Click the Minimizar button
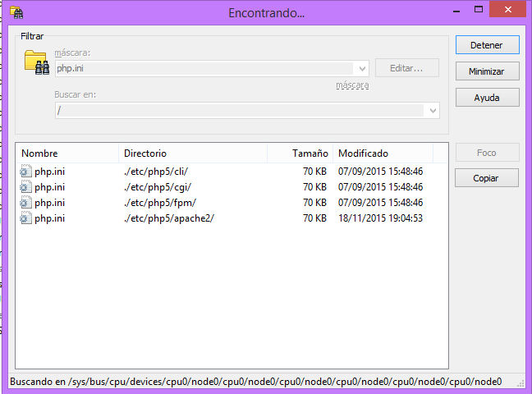 pyautogui.click(x=487, y=71)
